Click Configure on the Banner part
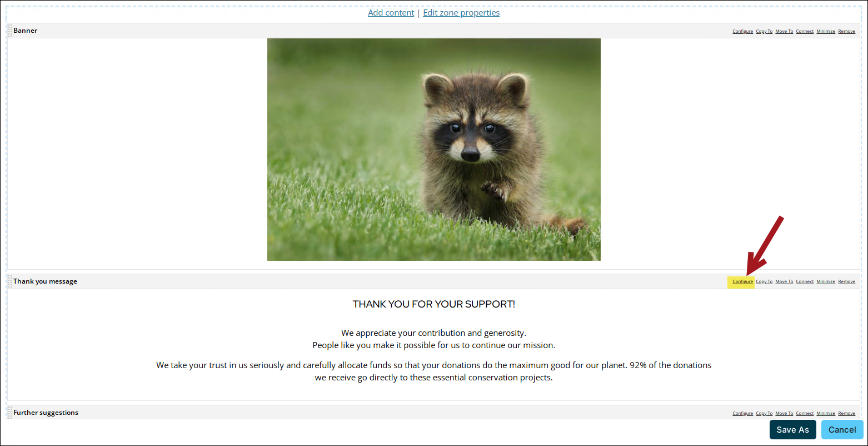Viewport: 868px width, 446px height. tap(742, 31)
